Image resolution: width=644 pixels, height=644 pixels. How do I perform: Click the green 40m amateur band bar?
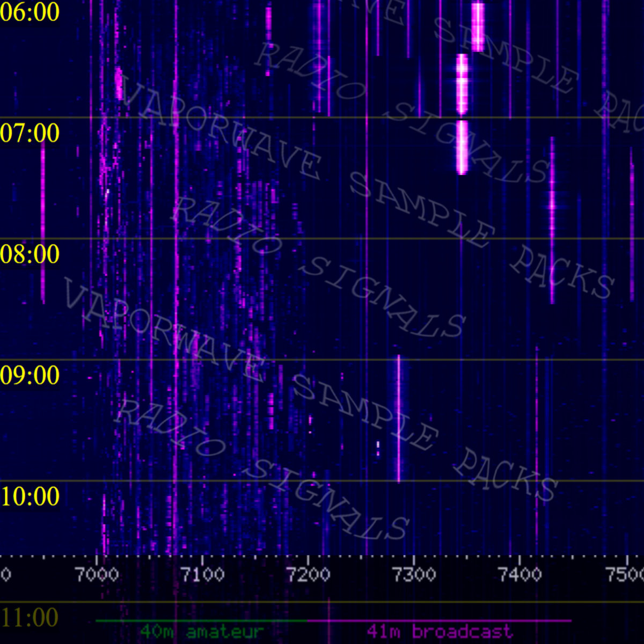(201, 621)
